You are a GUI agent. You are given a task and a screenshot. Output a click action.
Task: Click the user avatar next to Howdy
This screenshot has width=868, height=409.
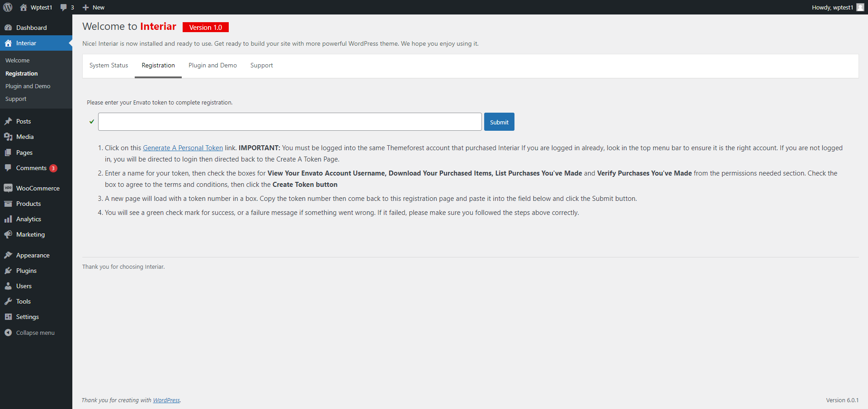(x=860, y=7)
